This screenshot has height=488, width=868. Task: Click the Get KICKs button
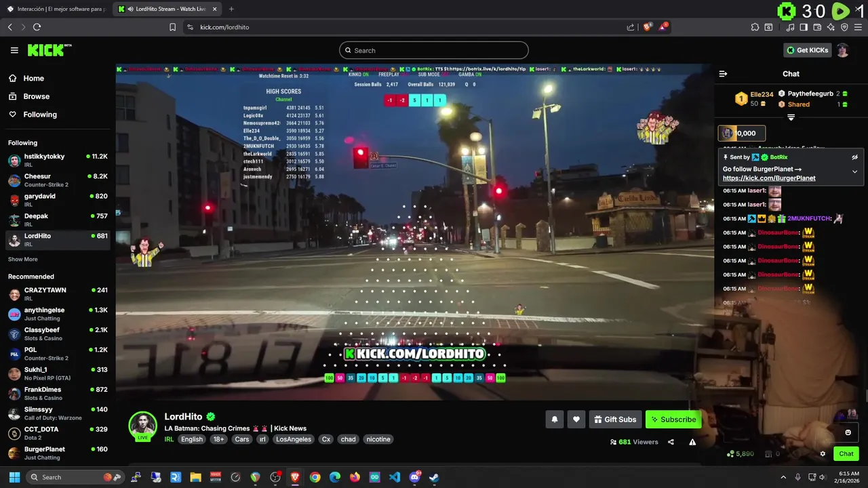coord(807,50)
